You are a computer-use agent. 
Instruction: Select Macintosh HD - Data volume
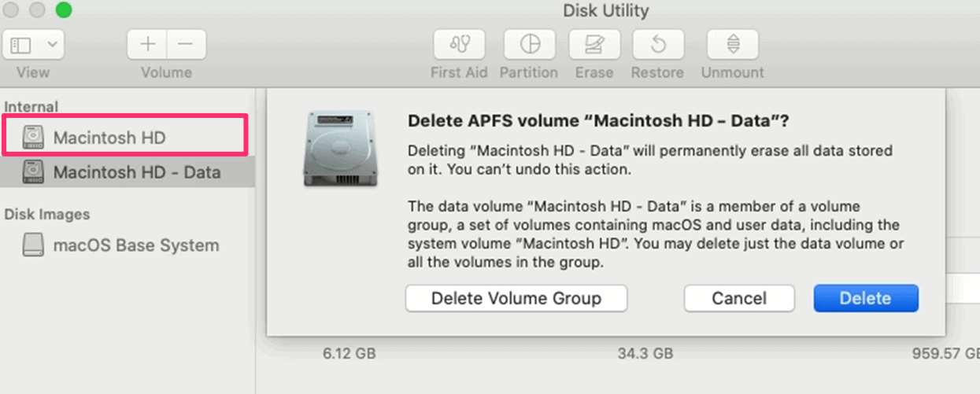coord(127,172)
